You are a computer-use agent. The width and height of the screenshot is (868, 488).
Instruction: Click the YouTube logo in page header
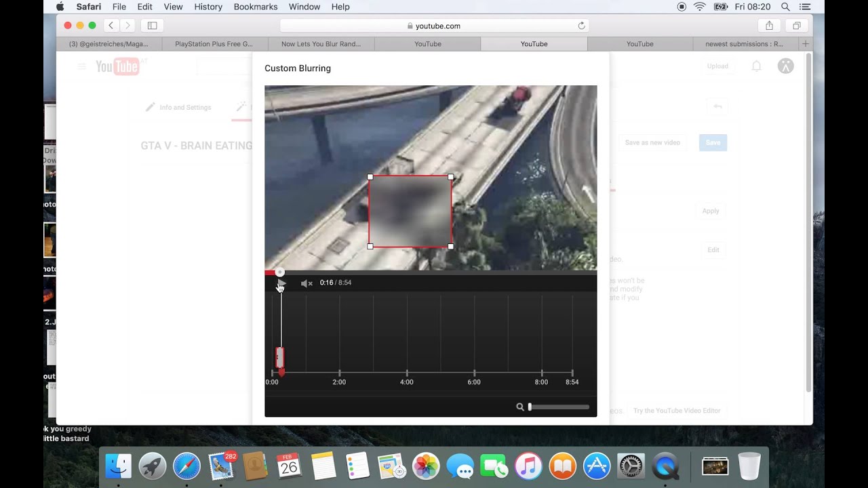click(x=117, y=66)
